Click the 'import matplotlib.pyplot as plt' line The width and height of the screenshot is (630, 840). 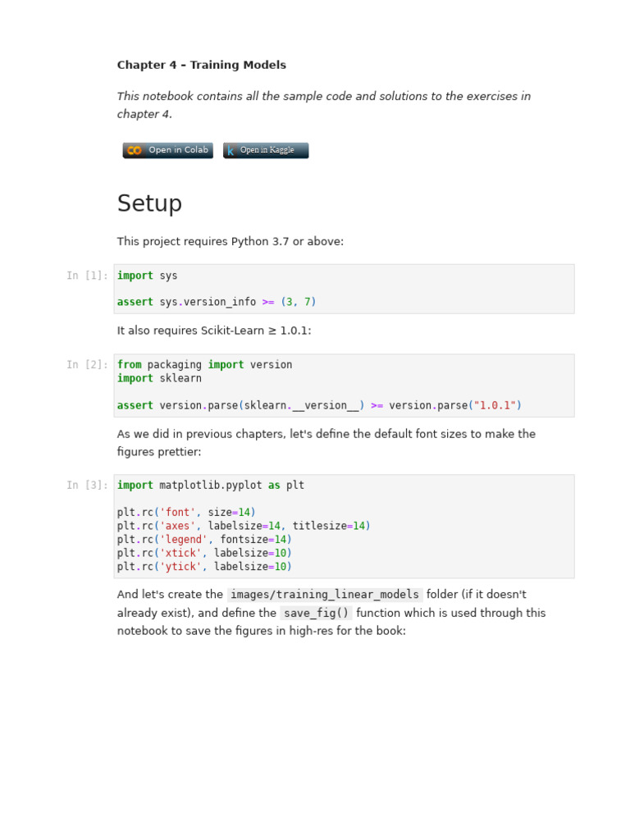(x=210, y=486)
